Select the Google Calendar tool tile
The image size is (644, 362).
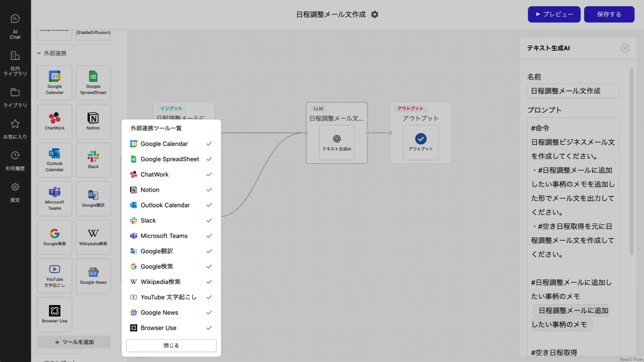(x=55, y=83)
